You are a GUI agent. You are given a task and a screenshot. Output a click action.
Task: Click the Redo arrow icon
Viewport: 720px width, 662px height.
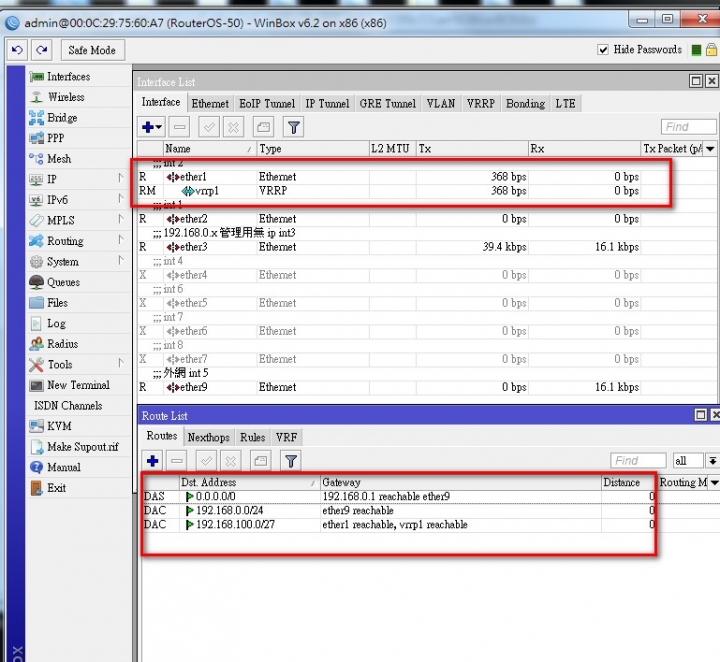41,50
